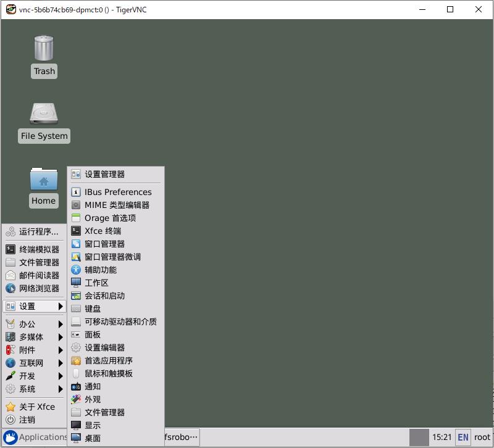Click "IBus Preferences" text label
This screenshot has width=494, height=448.
(x=118, y=192)
